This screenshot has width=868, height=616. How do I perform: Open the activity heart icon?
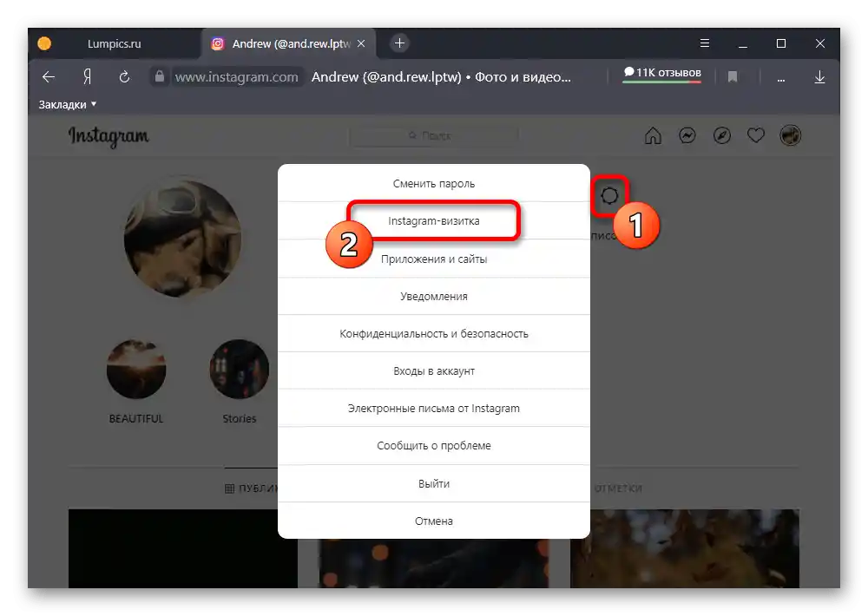click(756, 135)
